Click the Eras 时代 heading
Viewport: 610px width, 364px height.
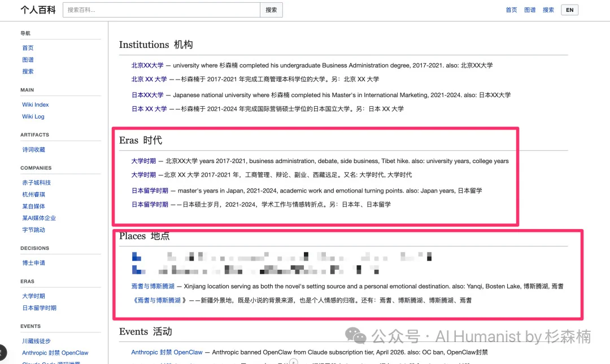[x=141, y=140]
